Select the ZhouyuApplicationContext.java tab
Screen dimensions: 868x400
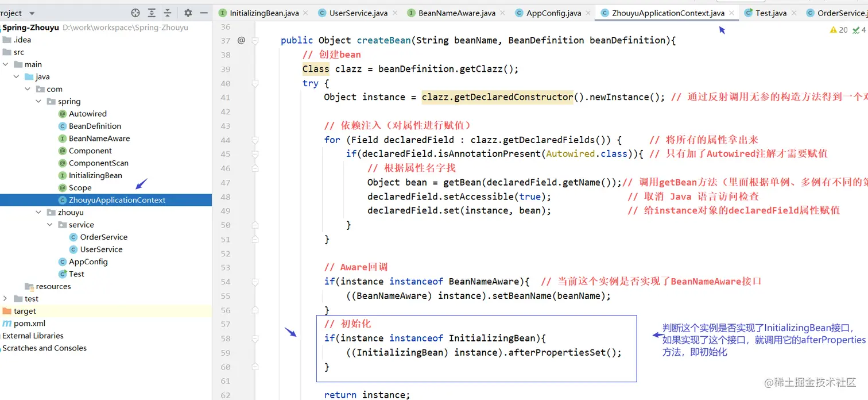point(668,13)
